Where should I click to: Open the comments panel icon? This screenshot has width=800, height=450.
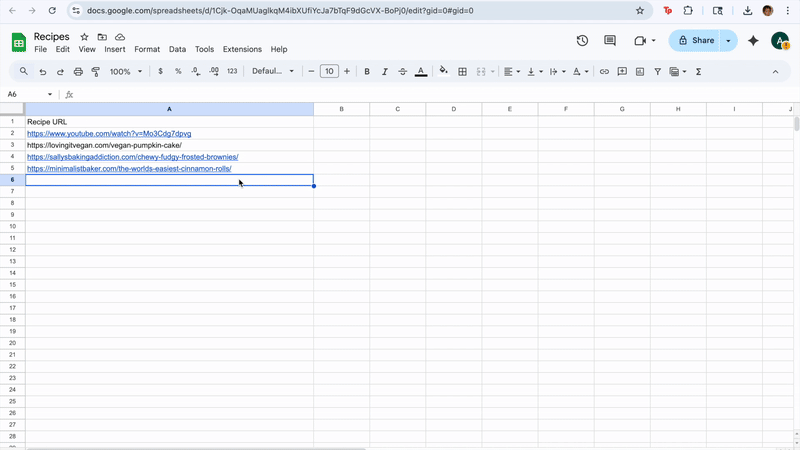point(610,41)
